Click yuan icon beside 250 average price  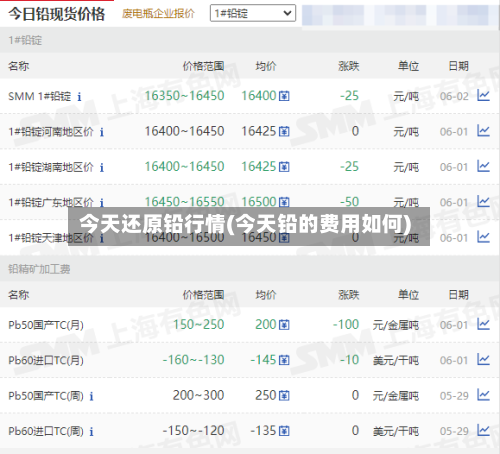(284, 396)
